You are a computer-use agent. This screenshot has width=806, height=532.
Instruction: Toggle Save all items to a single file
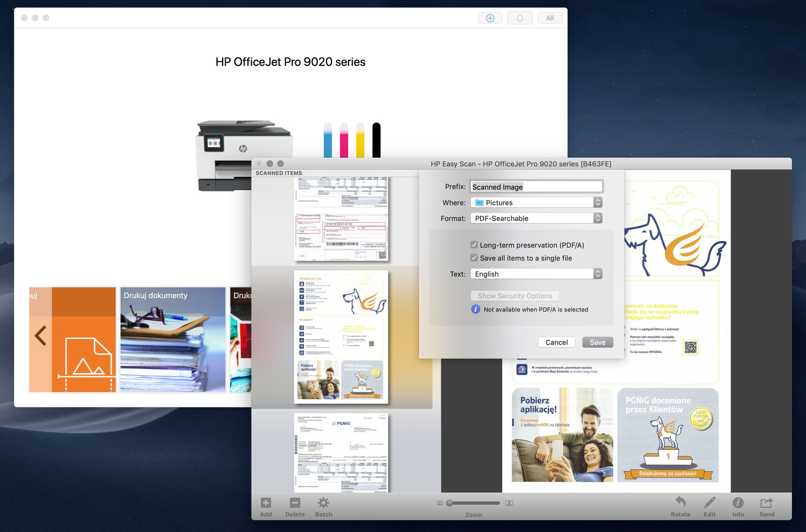pos(474,258)
